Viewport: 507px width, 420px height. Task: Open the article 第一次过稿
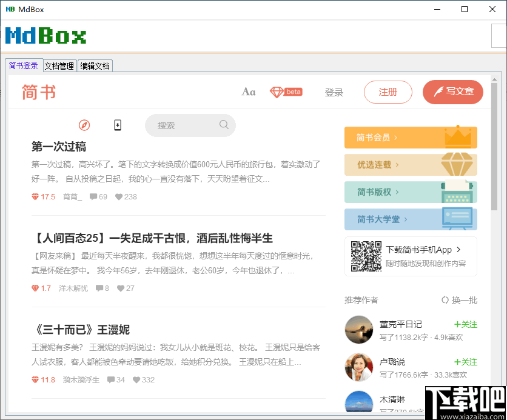(58, 146)
